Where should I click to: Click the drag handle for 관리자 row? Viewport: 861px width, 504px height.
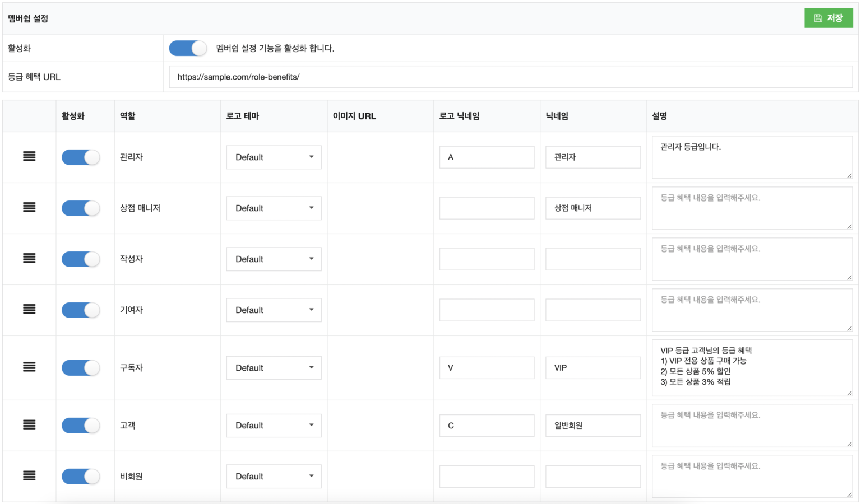pos(29,157)
